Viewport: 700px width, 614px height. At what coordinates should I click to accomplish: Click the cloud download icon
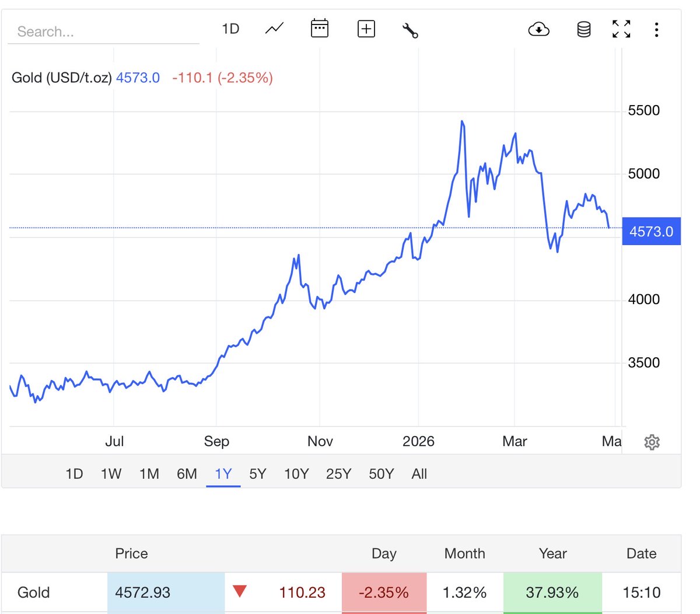click(538, 29)
